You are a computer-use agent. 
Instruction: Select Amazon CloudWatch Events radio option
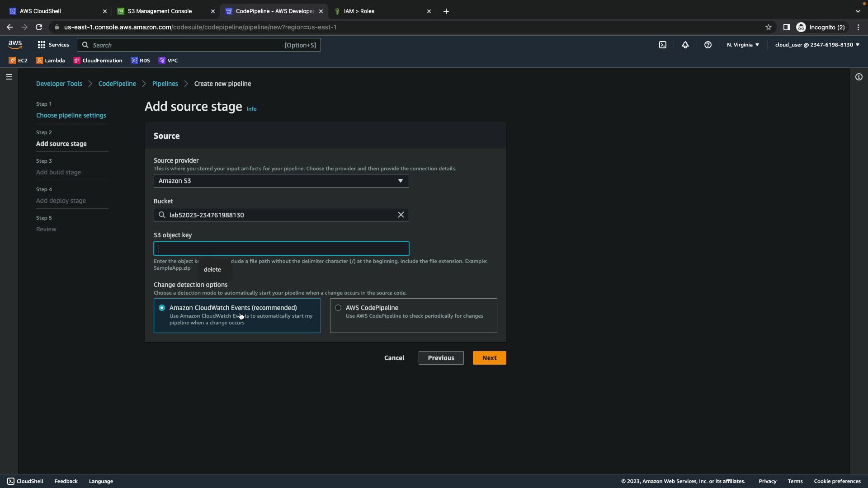(162, 308)
